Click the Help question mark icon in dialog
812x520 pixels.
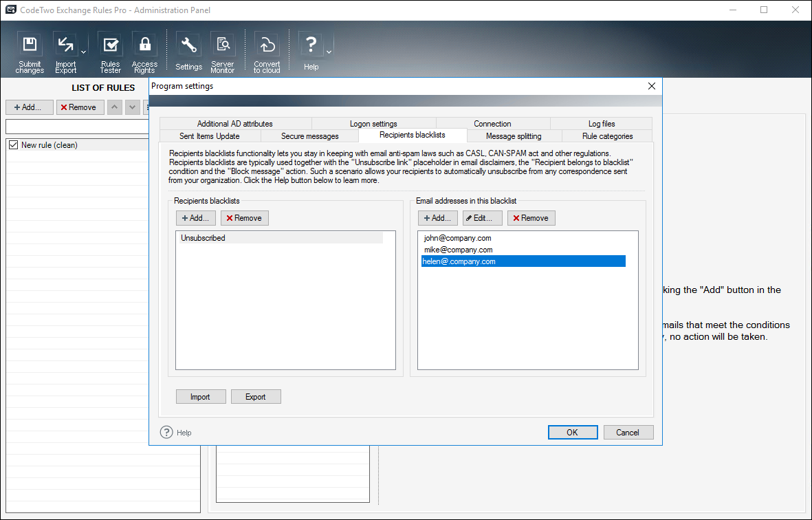pyautogui.click(x=166, y=433)
